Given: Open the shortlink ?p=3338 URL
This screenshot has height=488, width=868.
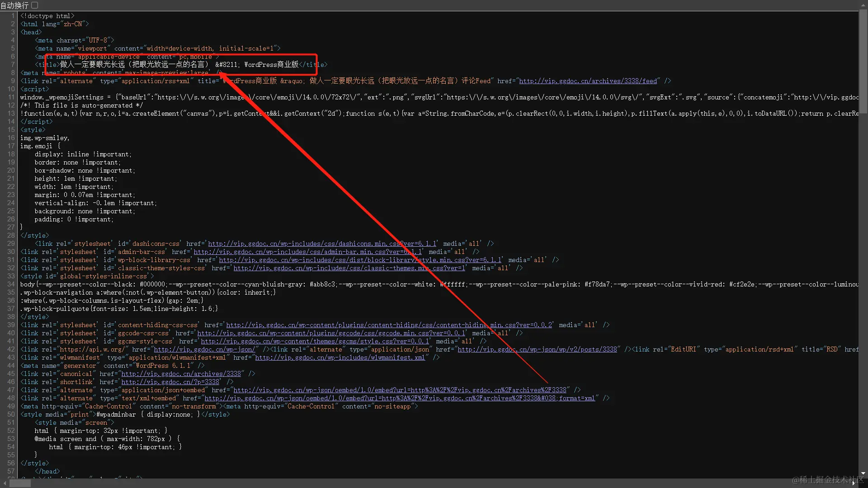Looking at the screenshot, I should 170,382.
